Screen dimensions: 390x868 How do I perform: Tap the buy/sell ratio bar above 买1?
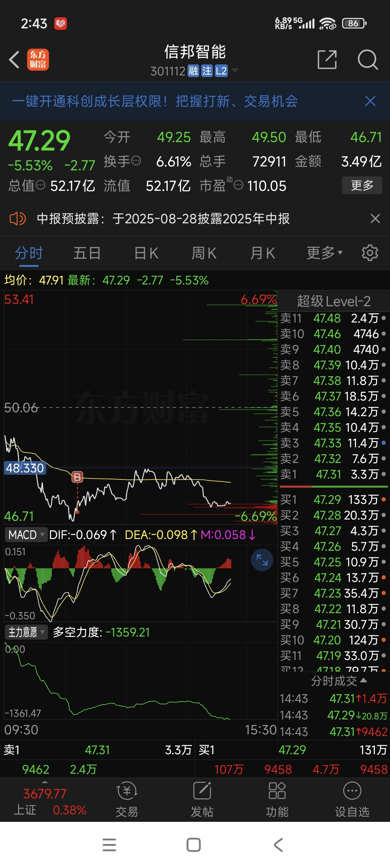point(333,487)
